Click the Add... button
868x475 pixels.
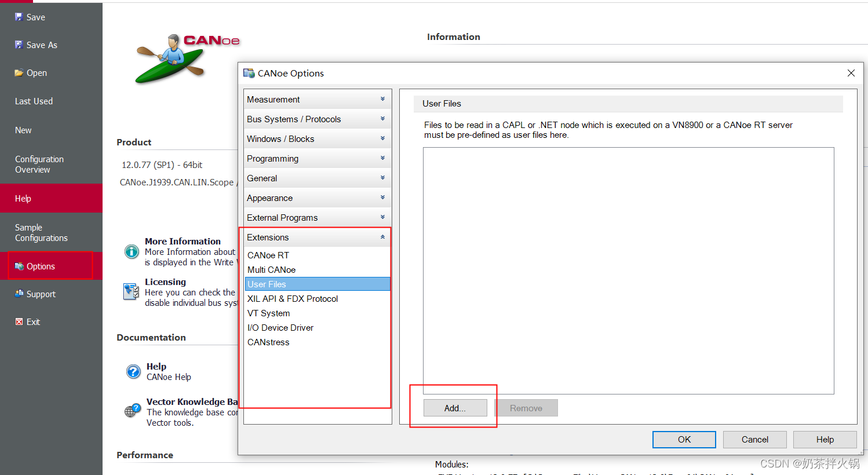coord(455,408)
